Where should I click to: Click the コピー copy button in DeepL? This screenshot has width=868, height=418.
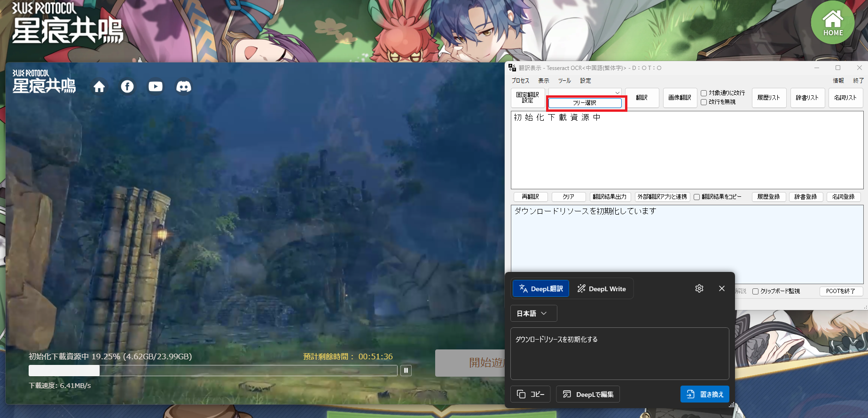(531, 395)
